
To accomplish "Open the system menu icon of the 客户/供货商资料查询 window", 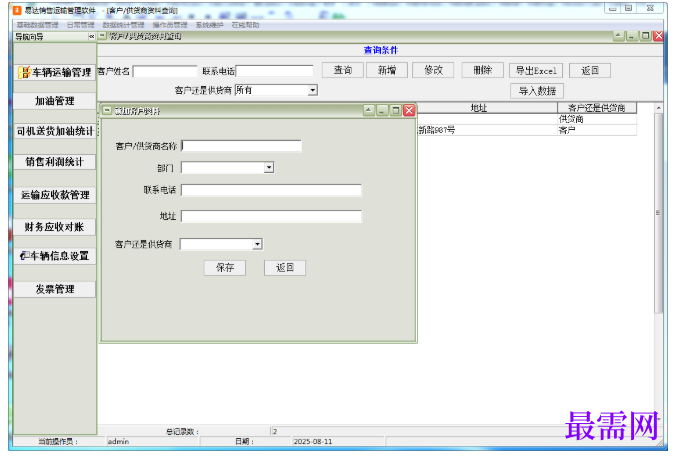I will pyautogui.click(x=102, y=36).
